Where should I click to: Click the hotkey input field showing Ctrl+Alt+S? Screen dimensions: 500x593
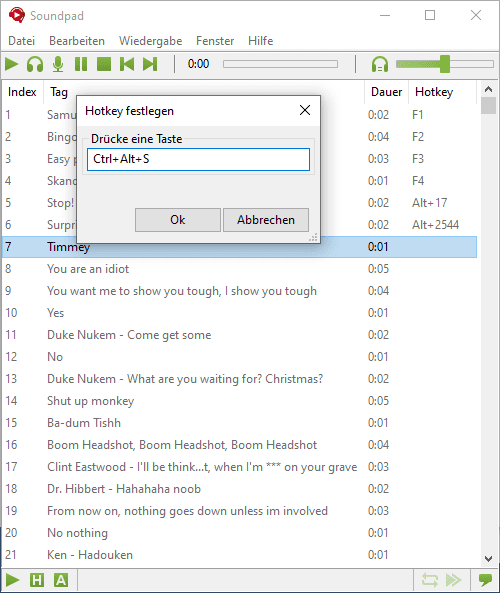coord(198,159)
